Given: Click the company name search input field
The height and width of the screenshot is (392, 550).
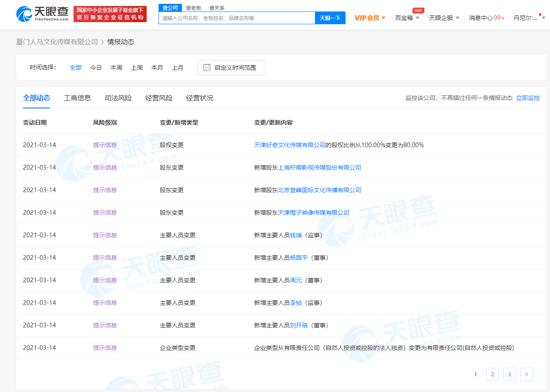Looking at the screenshot, I should pyautogui.click(x=237, y=18).
